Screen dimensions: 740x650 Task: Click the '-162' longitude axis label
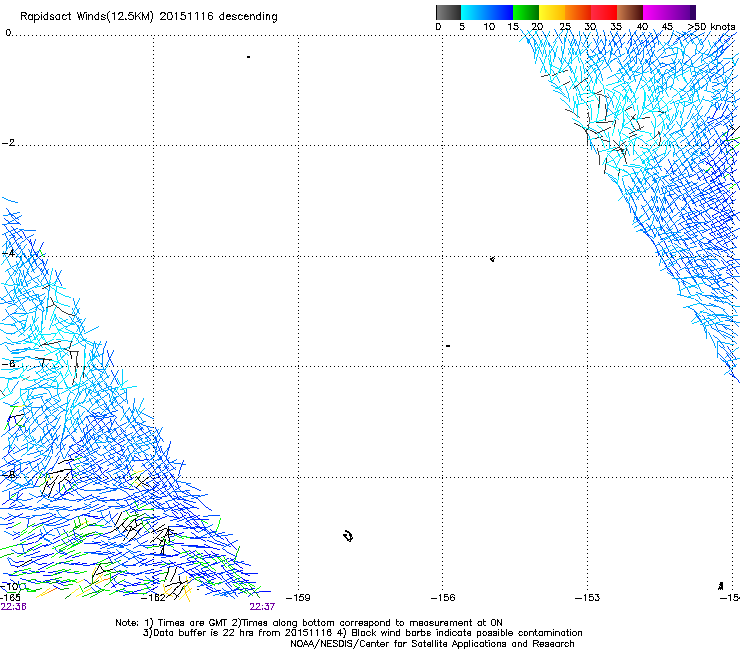[153, 598]
